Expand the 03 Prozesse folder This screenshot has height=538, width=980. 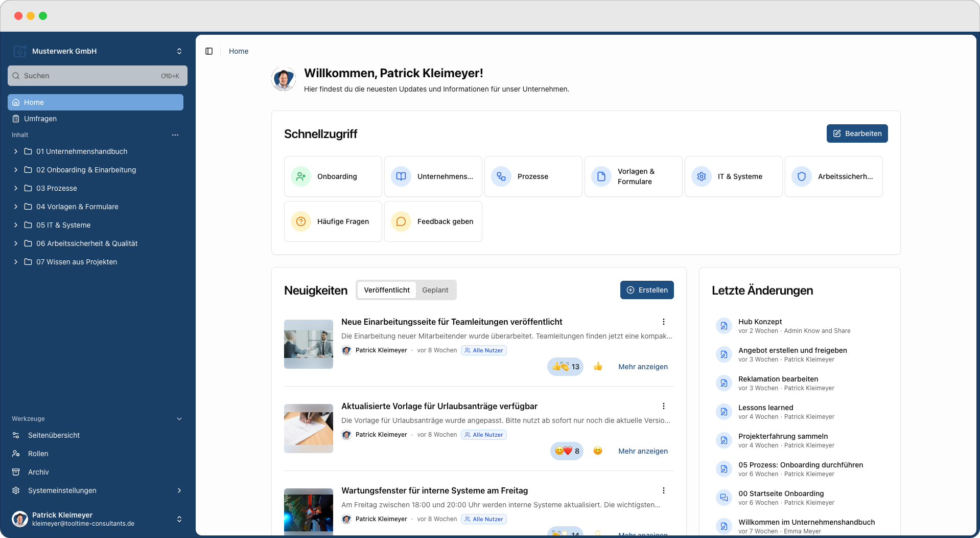(x=16, y=188)
